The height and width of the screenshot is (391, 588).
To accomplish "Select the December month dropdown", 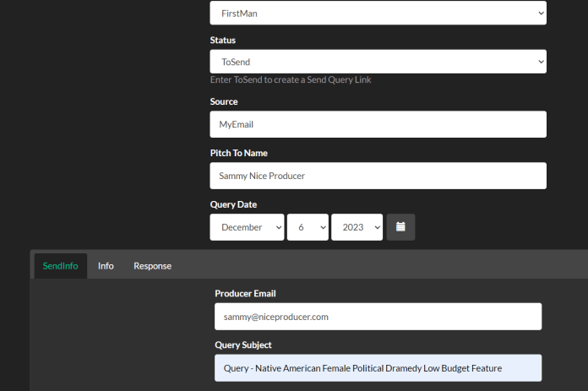I will pyautogui.click(x=247, y=227).
